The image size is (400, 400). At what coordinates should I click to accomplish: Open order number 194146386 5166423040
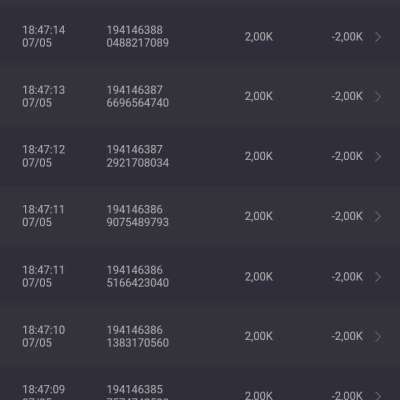point(138,276)
